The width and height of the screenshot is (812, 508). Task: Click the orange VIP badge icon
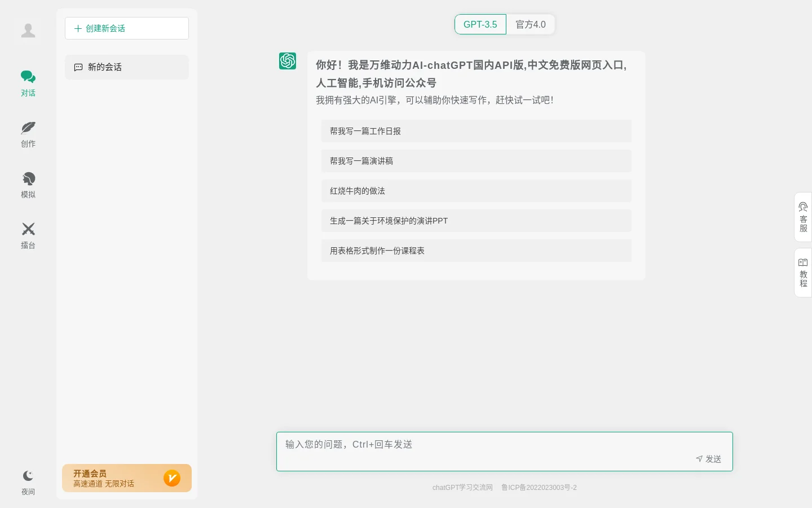(x=172, y=478)
